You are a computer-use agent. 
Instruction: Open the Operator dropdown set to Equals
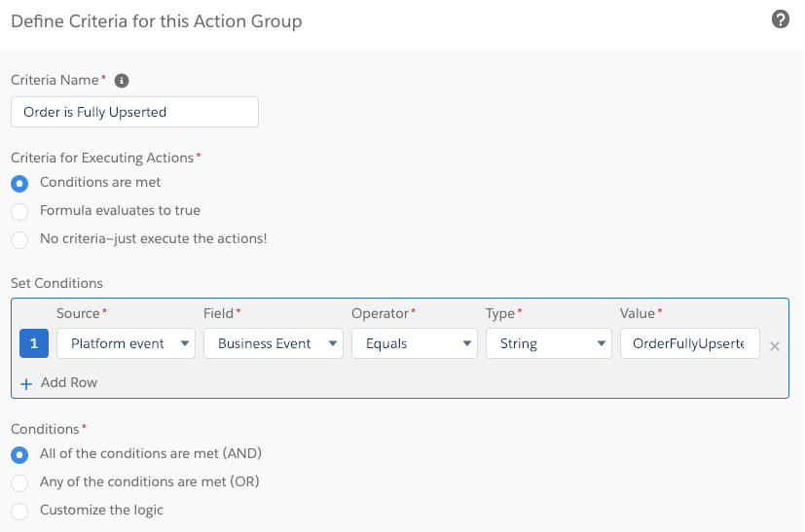tap(414, 343)
